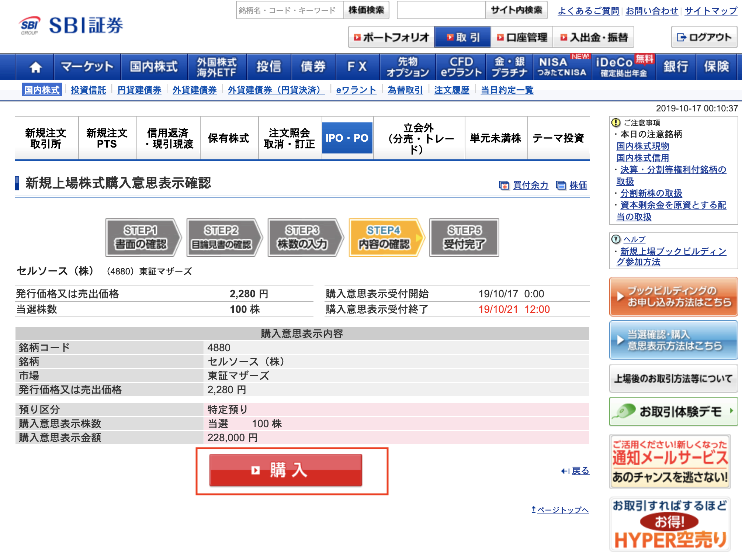
Task: Click the ページトップへ link
Action: tap(563, 510)
